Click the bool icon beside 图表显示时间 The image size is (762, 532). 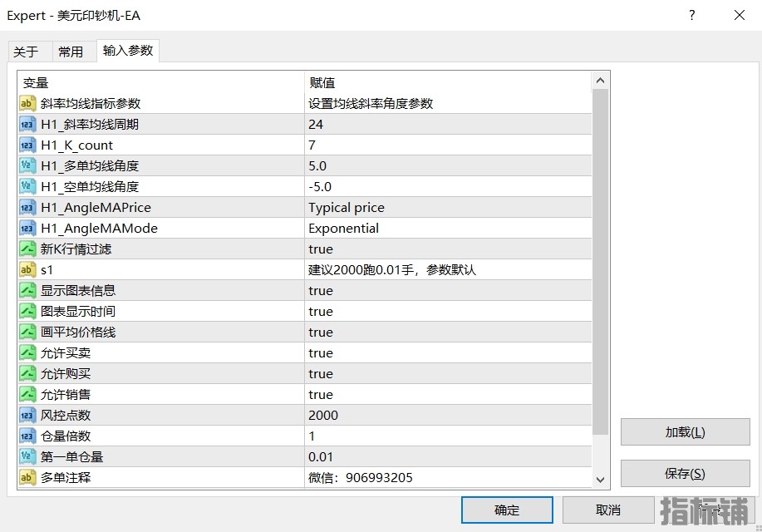(x=27, y=312)
